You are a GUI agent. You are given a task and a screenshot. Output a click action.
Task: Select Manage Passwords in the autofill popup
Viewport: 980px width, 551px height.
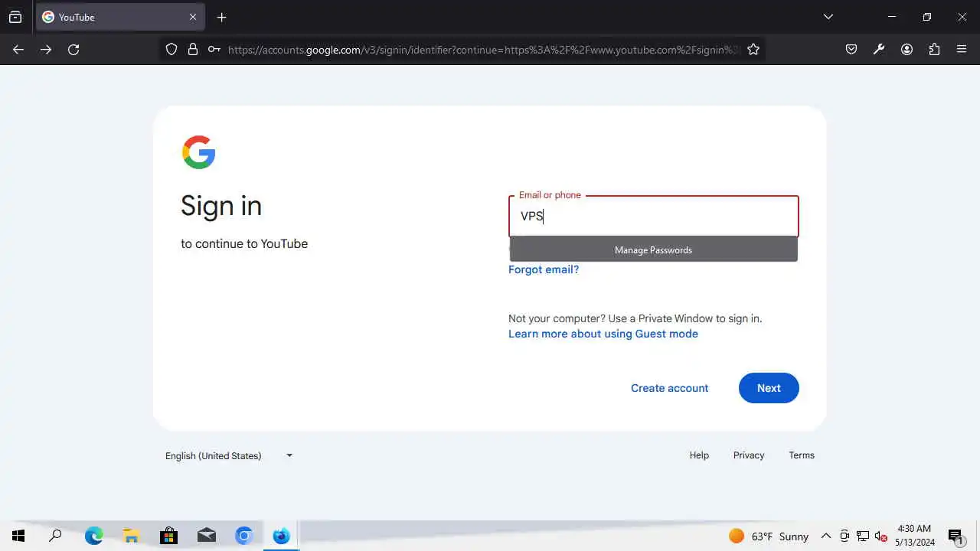point(654,249)
